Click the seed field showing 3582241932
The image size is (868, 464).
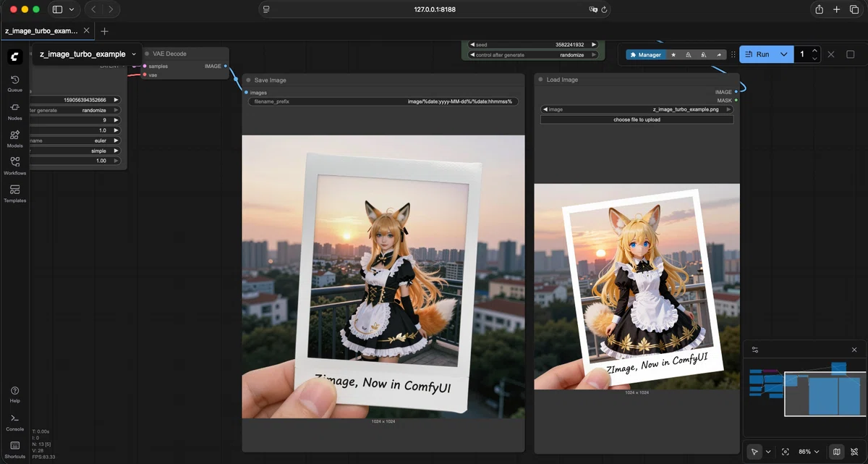click(x=533, y=45)
